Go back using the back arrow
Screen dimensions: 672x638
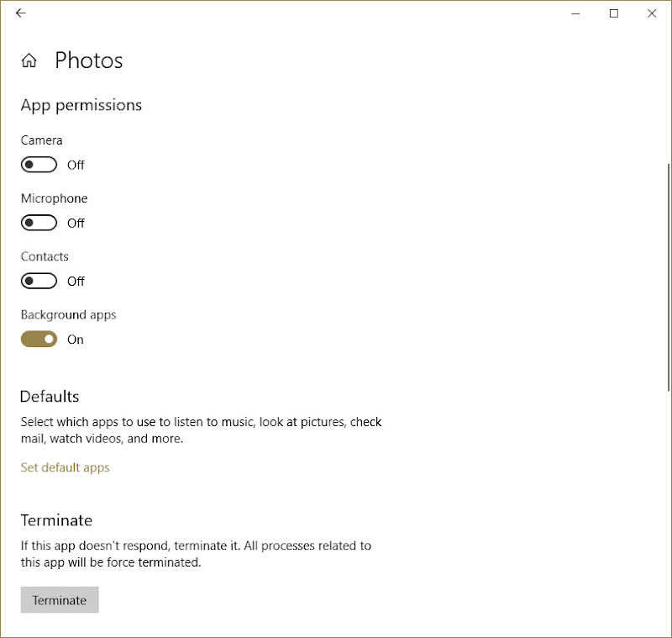pyautogui.click(x=20, y=13)
